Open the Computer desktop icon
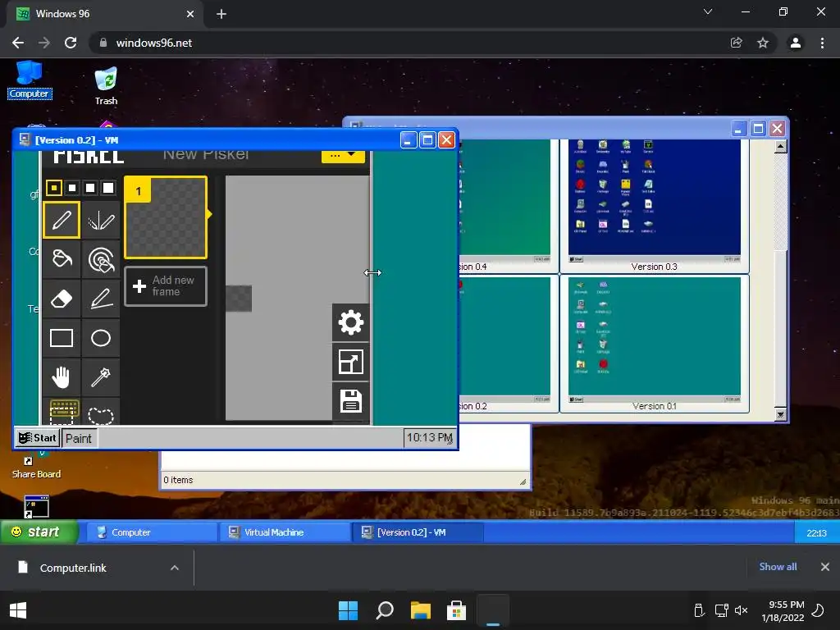This screenshot has height=630, width=840. click(30, 80)
